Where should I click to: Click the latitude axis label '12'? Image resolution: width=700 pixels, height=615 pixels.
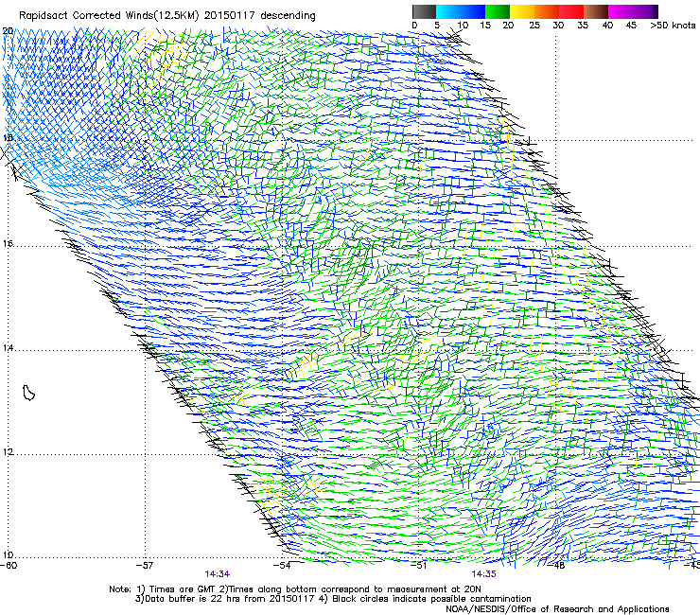click(x=8, y=452)
